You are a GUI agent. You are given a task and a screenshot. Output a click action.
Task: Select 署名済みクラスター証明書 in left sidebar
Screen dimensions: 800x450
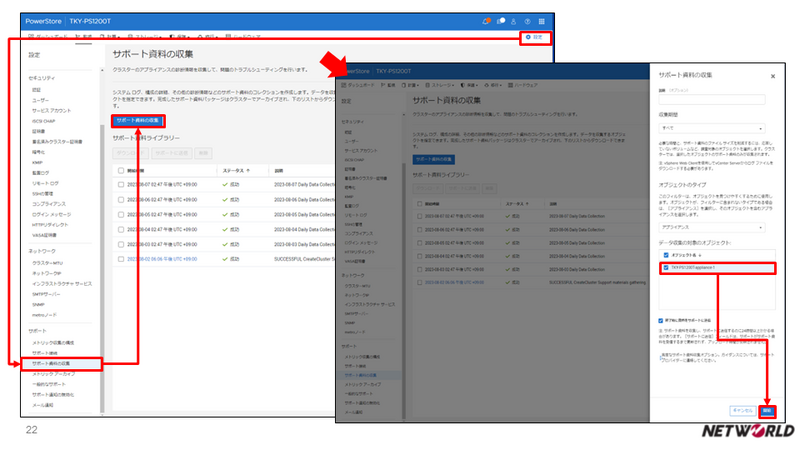[x=57, y=142]
